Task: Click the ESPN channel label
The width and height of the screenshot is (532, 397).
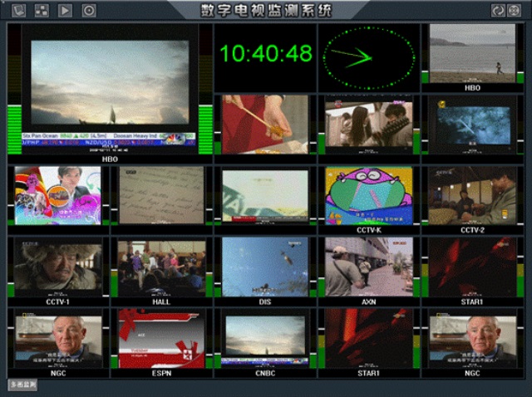Action: 161,373
